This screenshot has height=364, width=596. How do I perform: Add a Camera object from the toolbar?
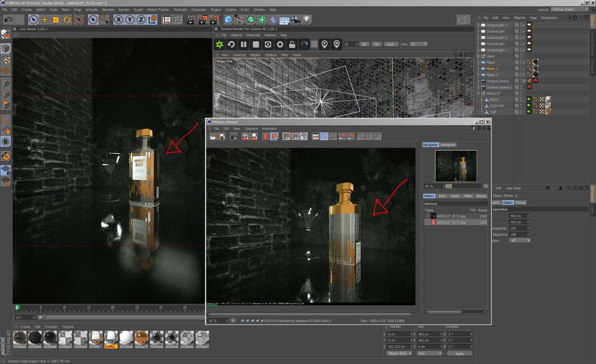click(295, 20)
